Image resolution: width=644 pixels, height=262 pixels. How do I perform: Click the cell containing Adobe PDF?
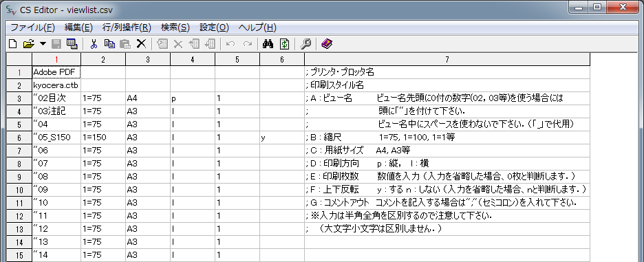click(x=56, y=72)
